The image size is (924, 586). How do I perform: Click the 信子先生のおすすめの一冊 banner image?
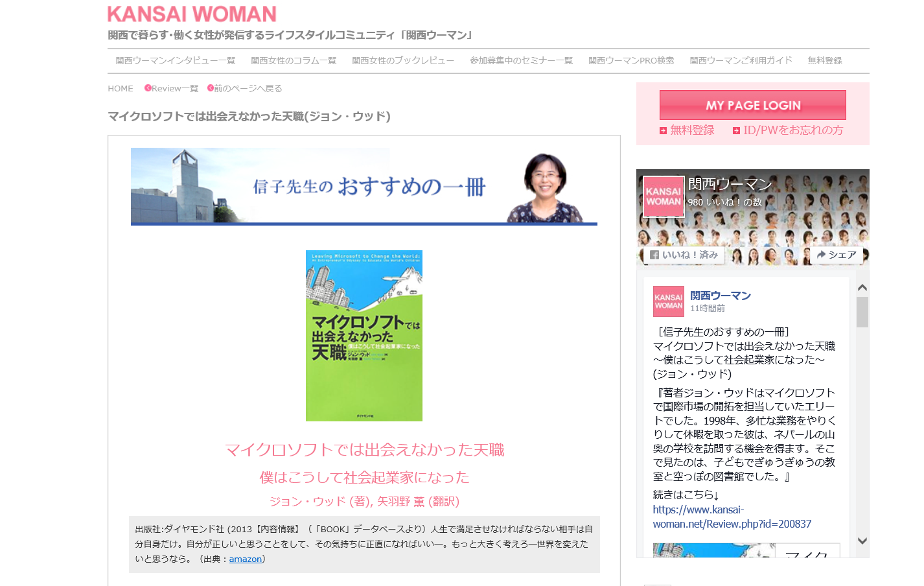coord(364,187)
